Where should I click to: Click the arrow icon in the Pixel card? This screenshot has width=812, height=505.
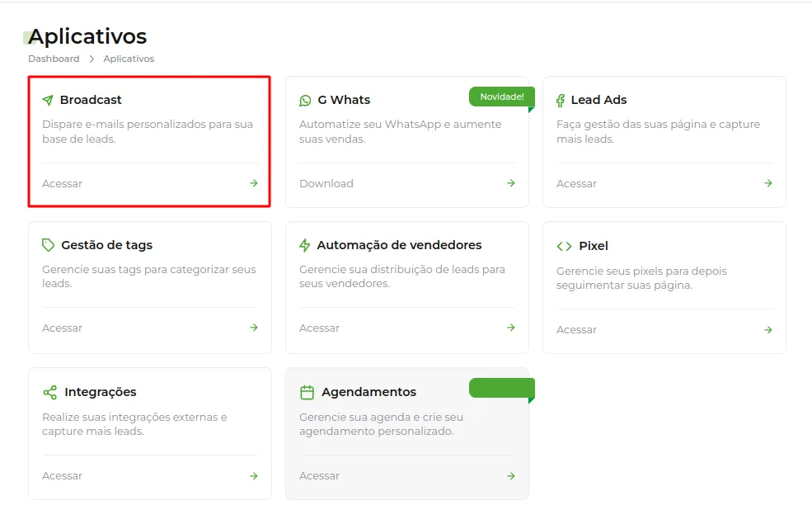(768, 330)
